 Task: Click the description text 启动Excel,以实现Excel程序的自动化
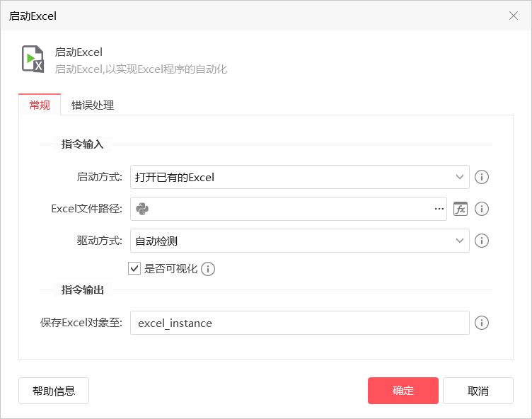click(x=141, y=69)
